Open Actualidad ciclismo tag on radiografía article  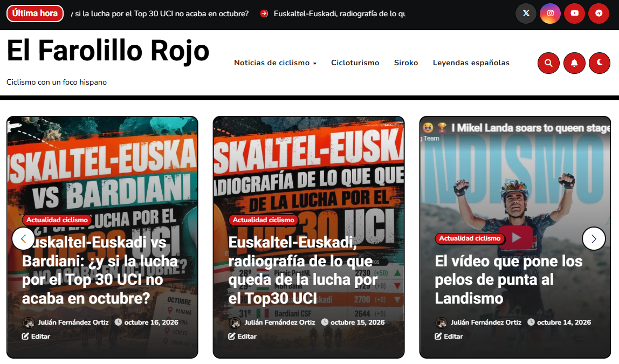pos(263,220)
